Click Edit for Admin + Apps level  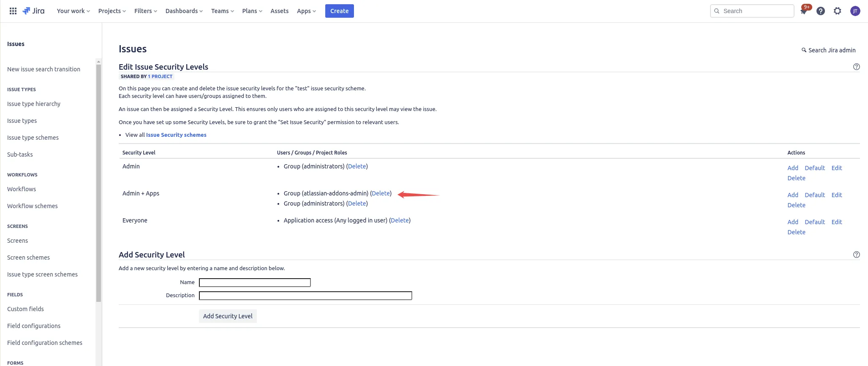coord(837,195)
